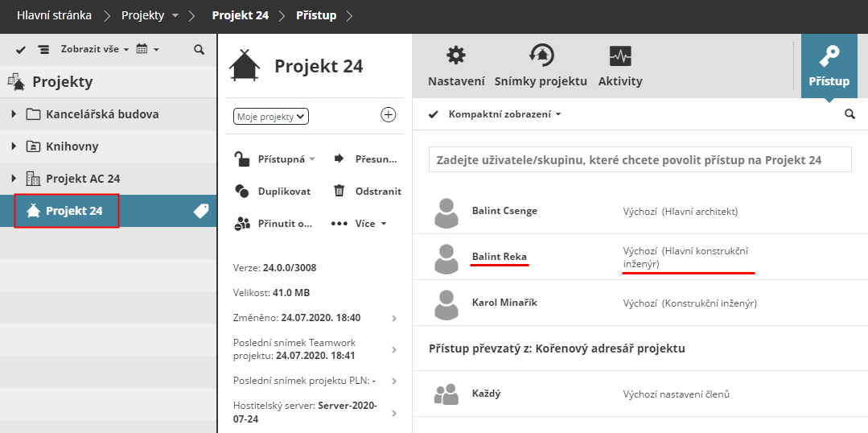Click the Odstranit trash can icon
Screen dimensions: 868x433
tap(339, 191)
